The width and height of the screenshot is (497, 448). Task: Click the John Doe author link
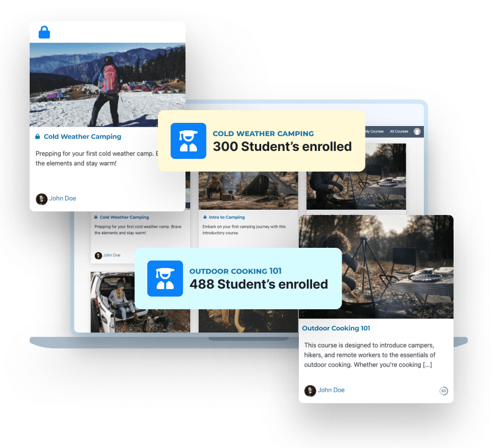pos(63,199)
